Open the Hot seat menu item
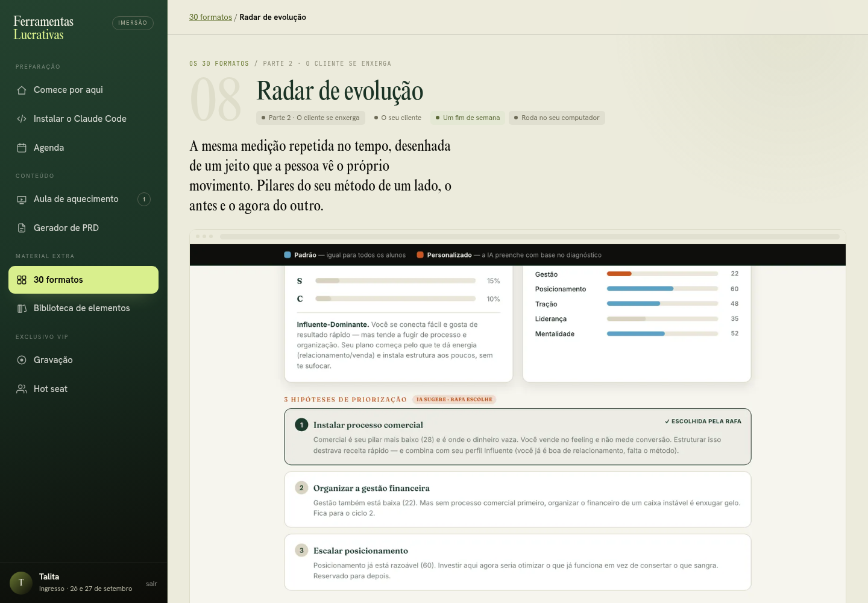 (x=83, y=389)
